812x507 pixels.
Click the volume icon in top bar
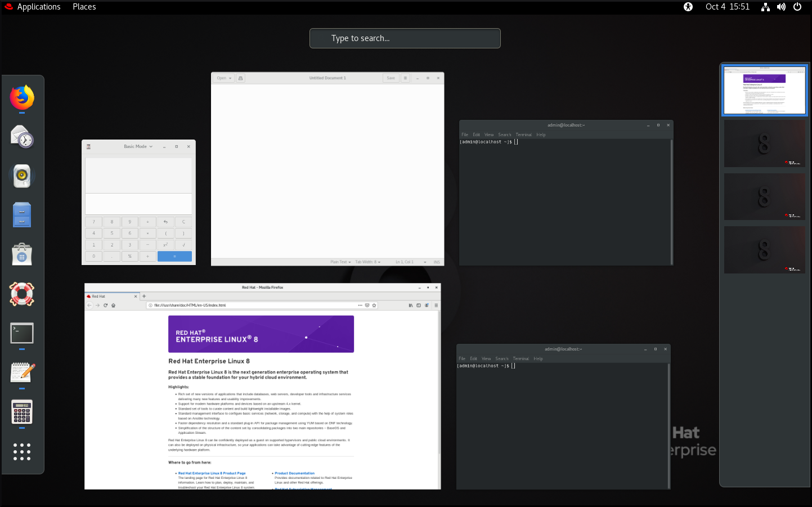(x=781, y=7)
